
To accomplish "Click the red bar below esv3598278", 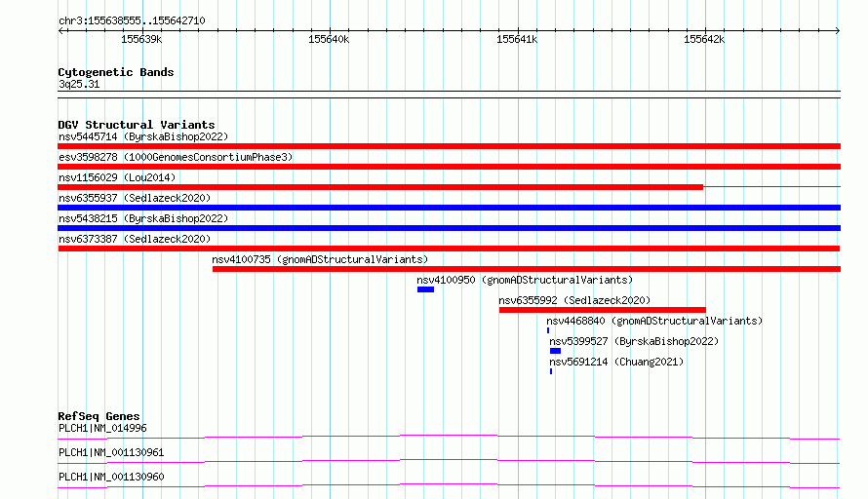I will [x=449, y=167].
